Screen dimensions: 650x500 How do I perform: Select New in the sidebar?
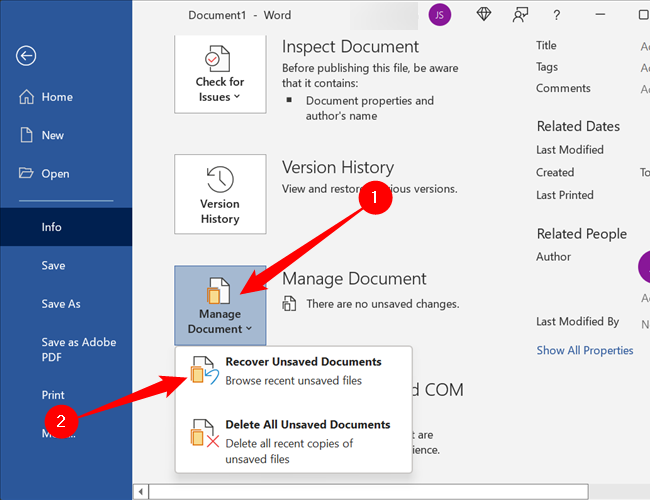pyautogui.click(x=66, y=135)
